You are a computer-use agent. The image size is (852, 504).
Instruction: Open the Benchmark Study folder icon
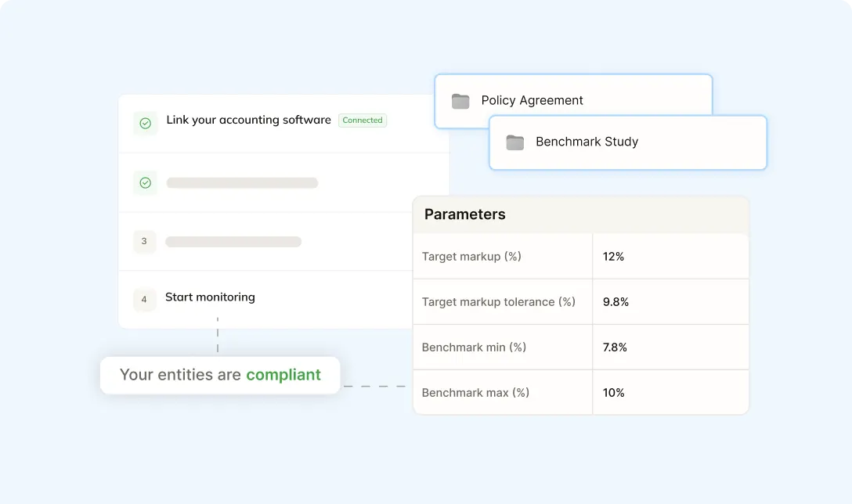(x=514, y=142)
